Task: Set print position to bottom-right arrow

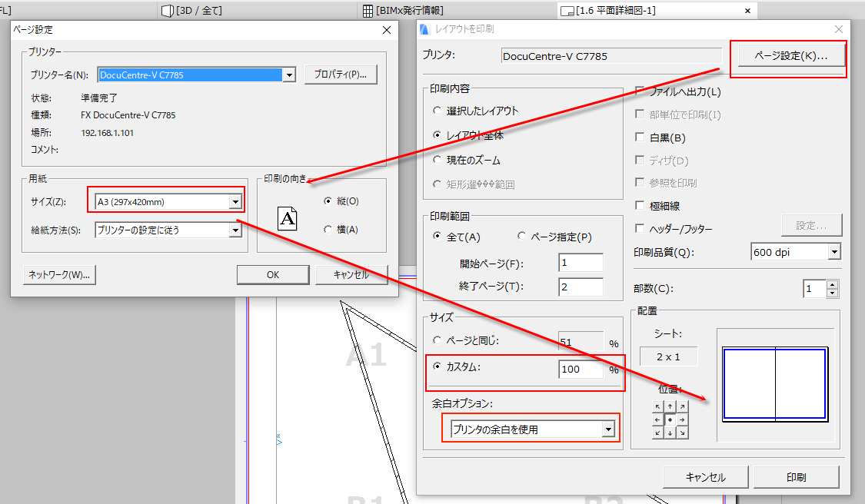Action: point(682,433)
